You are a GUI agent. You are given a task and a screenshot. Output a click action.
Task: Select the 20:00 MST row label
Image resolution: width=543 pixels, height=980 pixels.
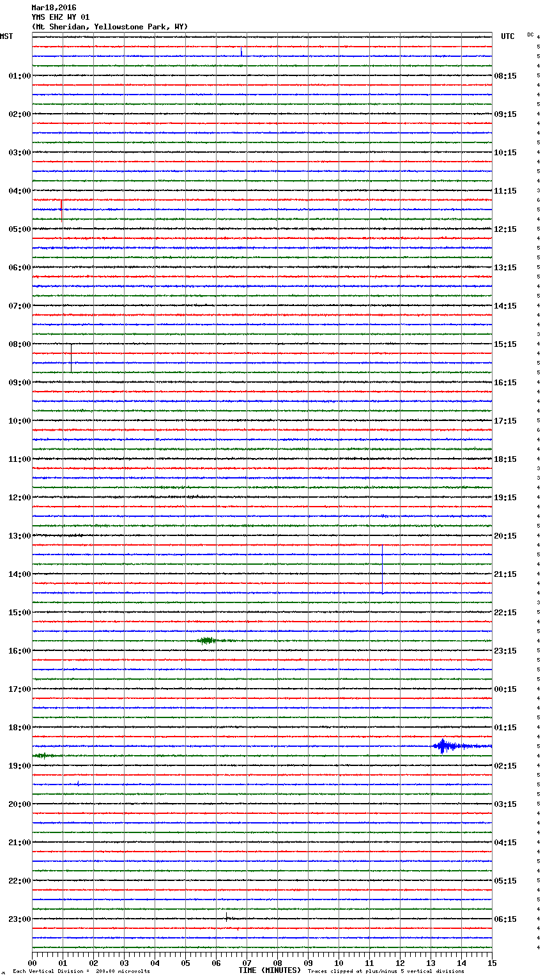click(x=19, y=804)
